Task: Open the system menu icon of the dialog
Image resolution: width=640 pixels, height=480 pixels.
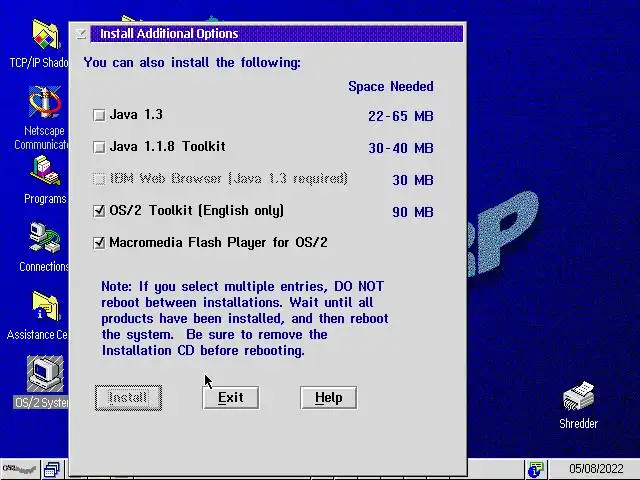Action: 81,33
